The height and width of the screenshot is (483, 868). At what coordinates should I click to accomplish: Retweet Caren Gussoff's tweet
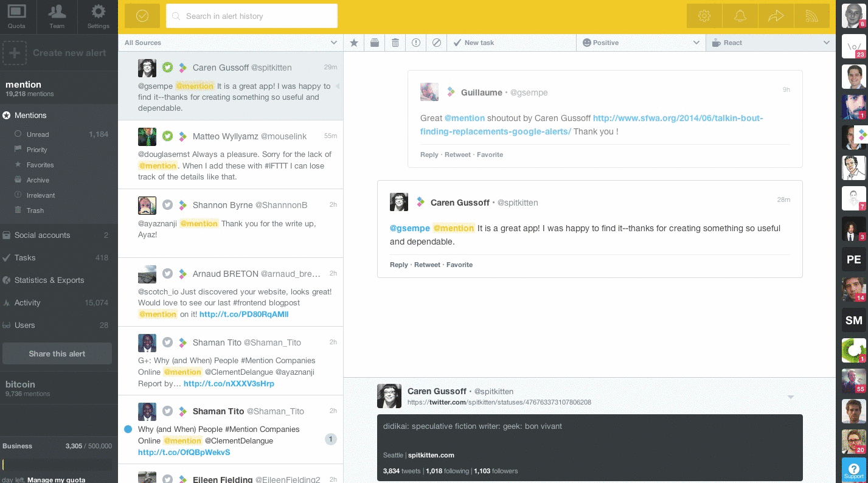click(427, 265)
